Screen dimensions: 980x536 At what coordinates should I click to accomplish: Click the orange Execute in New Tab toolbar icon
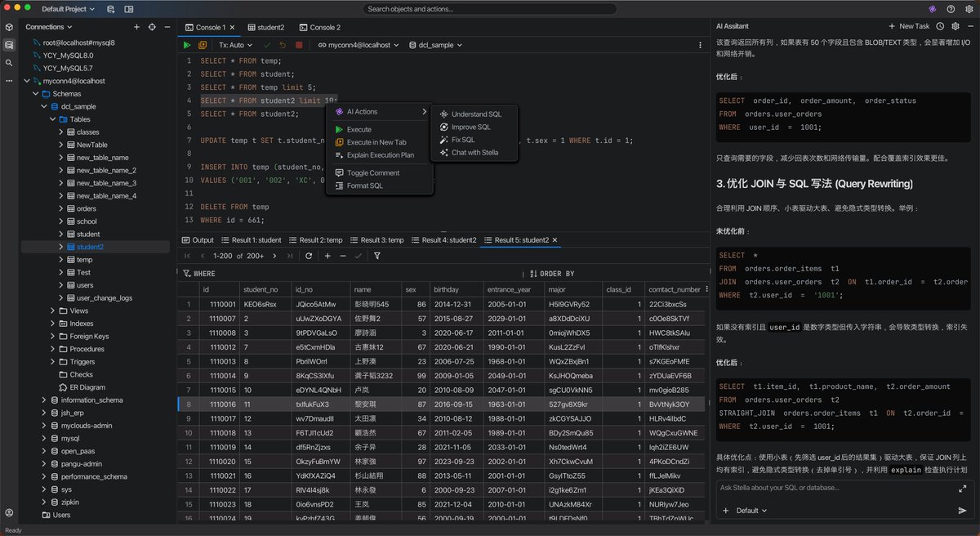tap(201, 45)
